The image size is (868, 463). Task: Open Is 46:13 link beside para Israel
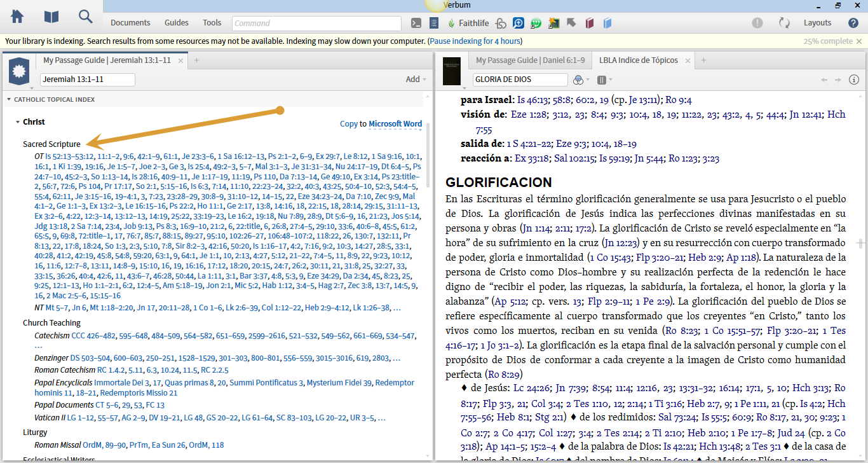coord(533,100)
